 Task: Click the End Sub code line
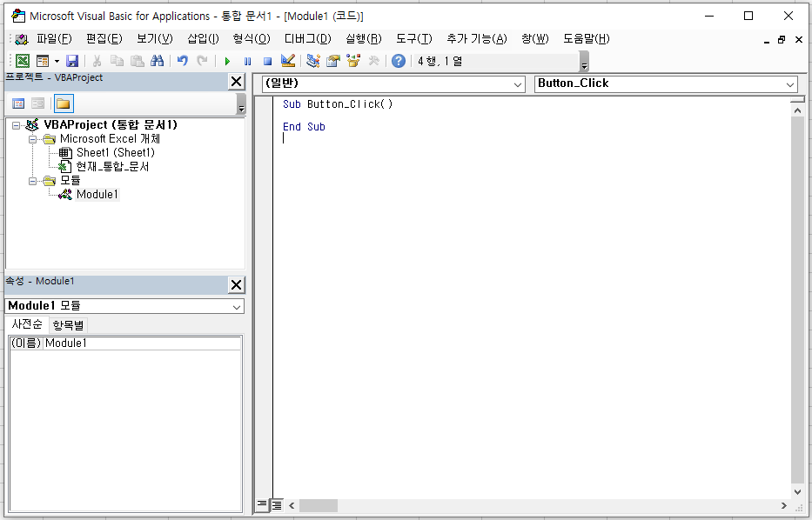tap(304, 127)
